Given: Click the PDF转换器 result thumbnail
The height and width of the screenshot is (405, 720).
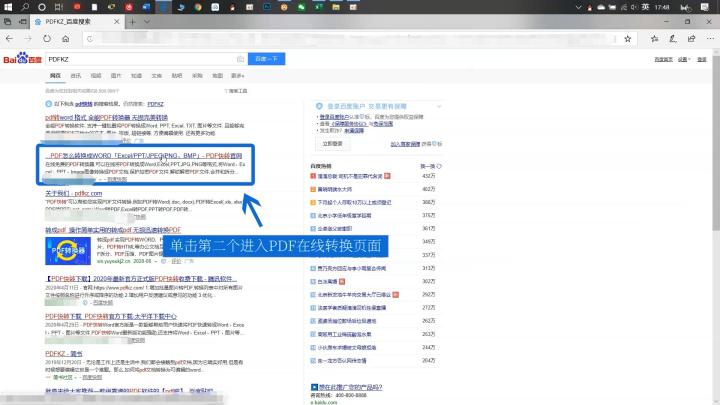Looking at the screenshot, I should pos(68,251).
